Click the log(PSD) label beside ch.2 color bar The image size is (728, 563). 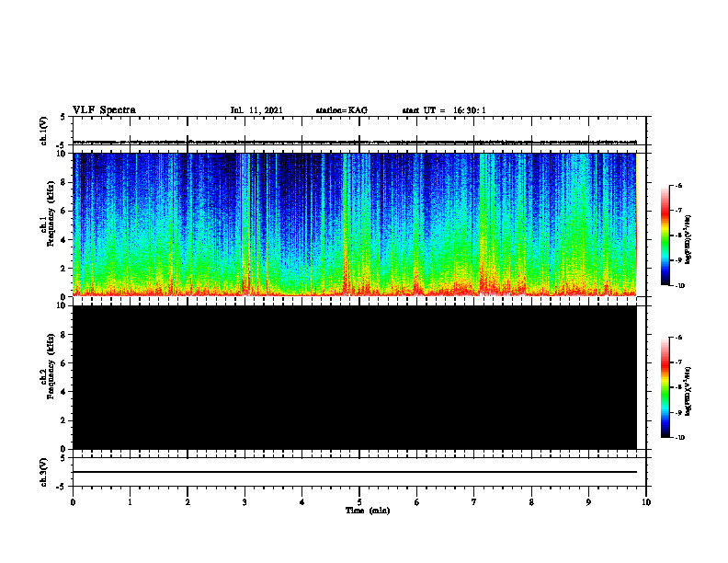pos(688,391)
